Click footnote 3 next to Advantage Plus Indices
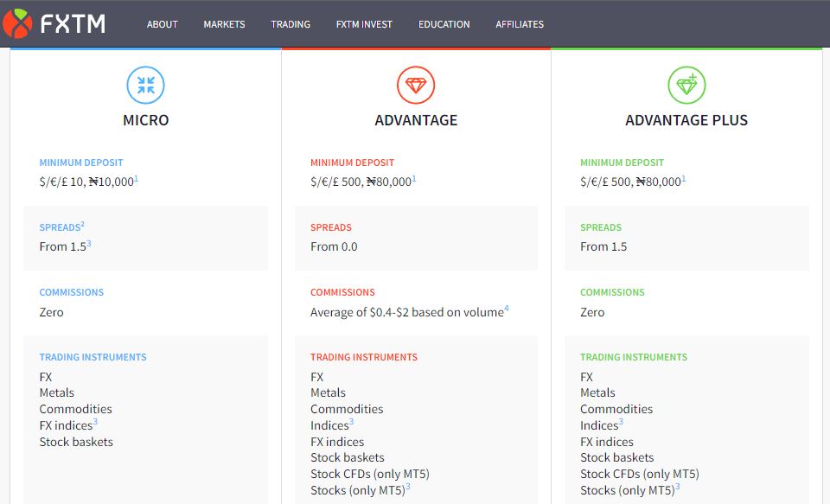The width and height of the screenshot is (830, 504). tap(621, 422)
